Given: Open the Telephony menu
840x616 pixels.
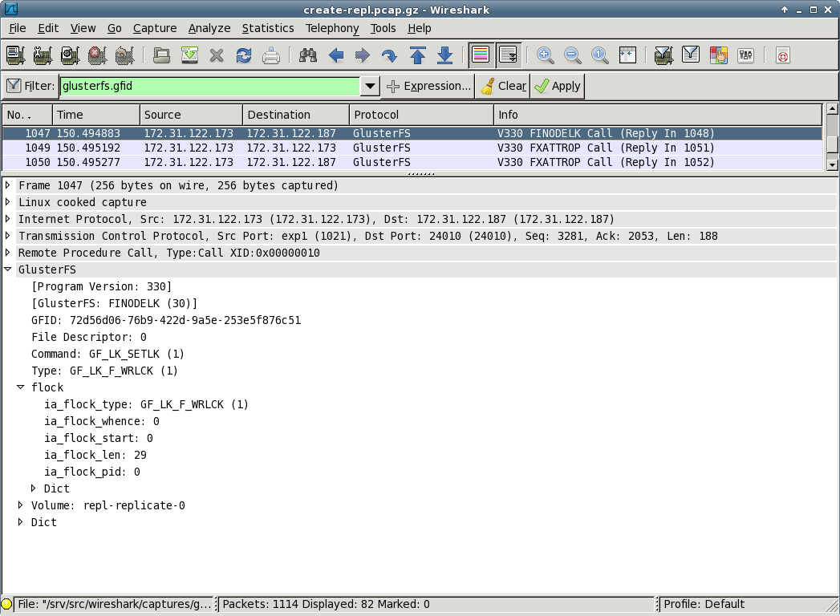Looking at the screenshot, I should [332, 28].
